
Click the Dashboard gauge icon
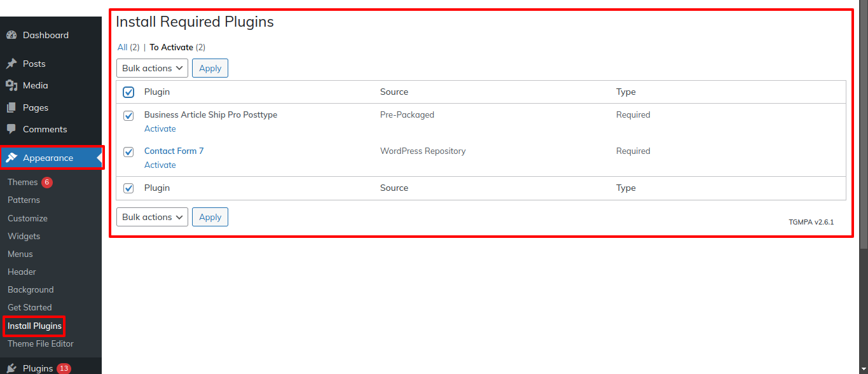(11, 35)
